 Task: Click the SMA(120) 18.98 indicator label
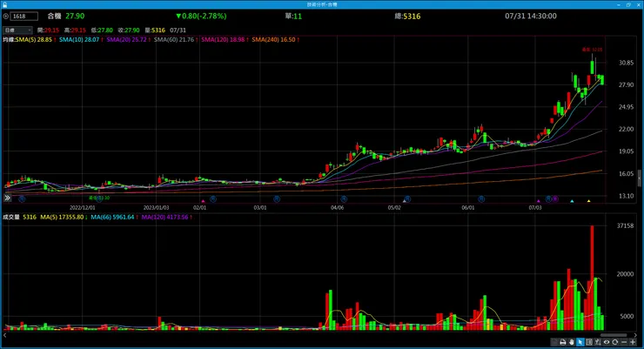point(223,40)
